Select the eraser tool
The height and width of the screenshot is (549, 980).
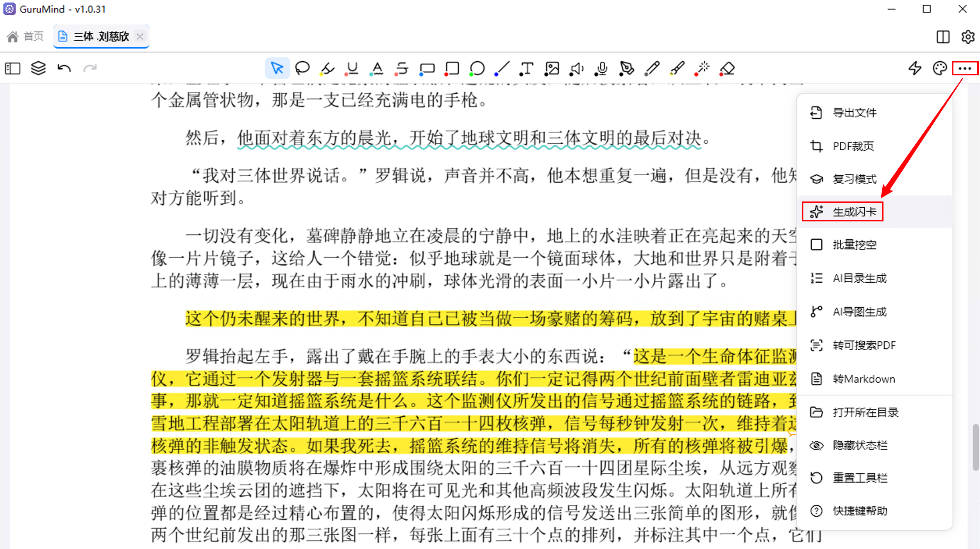pyautogui.click(x=727, y=68)
